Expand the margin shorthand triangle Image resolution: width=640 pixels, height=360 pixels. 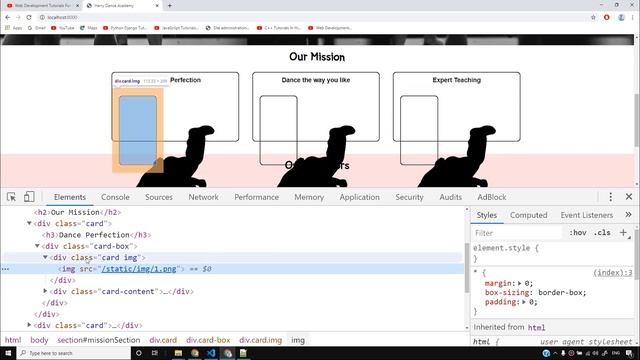pos(520,283)
